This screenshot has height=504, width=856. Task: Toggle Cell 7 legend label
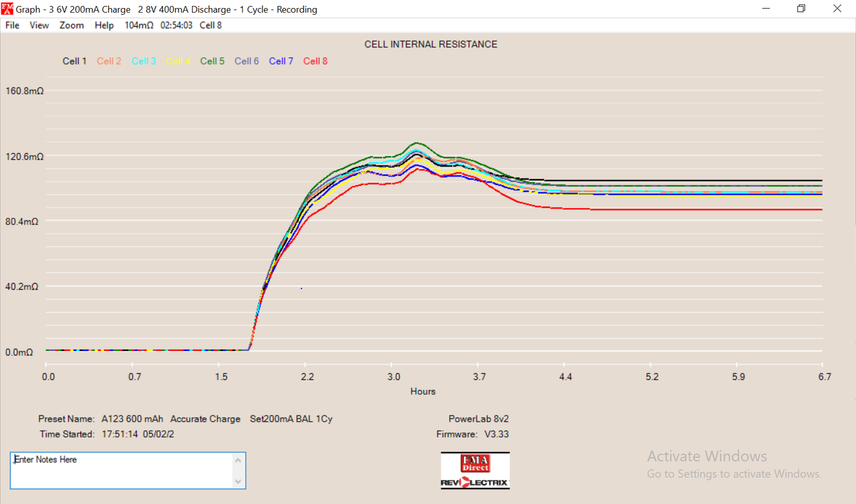[x=281, y=61]
